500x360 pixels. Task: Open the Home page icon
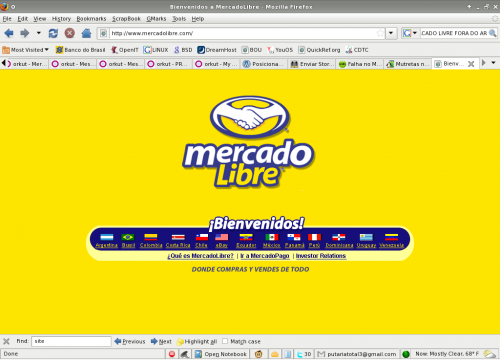click(x=86, y=33)
